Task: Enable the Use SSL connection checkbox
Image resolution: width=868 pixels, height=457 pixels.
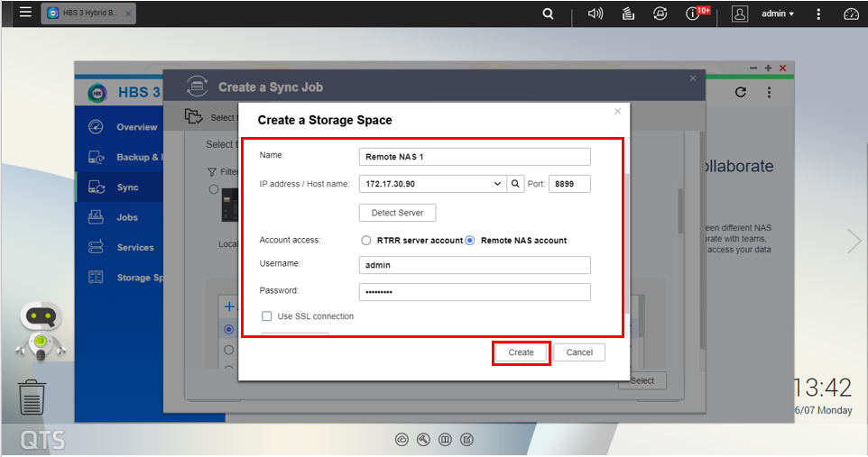Action: pyautogui.click(x=267, y=316)
